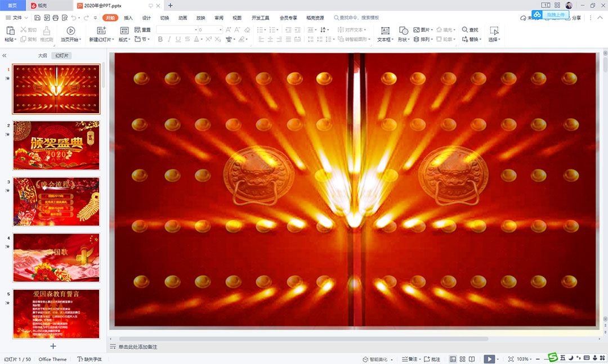Viewport: 608px width, 364px height.
Task: Open the 插入 (Insert) ribbon tab
Action: (x=128, y=18)
